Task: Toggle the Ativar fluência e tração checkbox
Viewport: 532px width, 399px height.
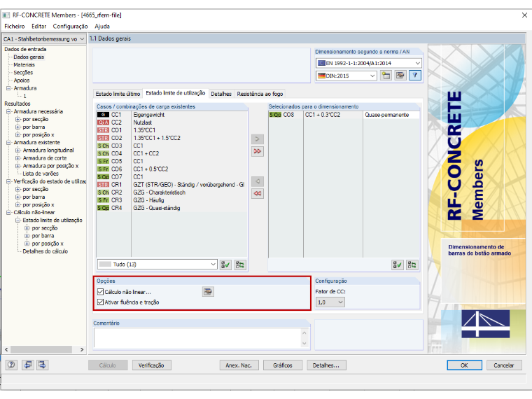Action: [100, 302]
